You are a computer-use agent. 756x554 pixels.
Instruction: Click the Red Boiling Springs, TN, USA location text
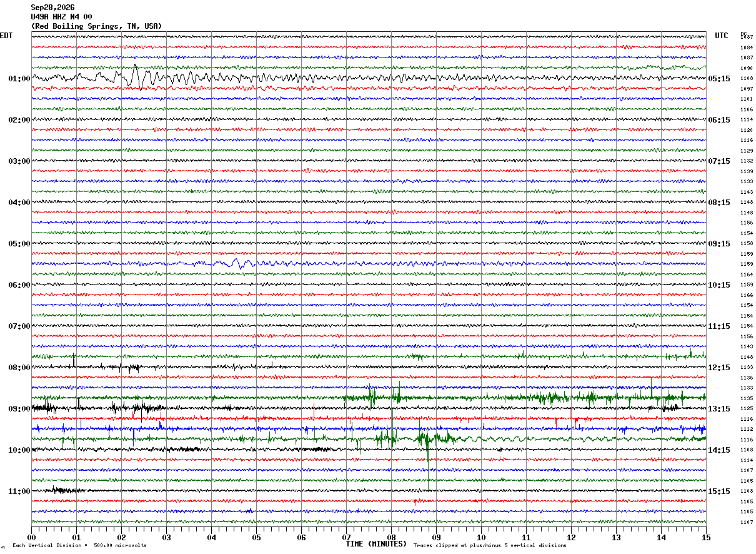[x=96, y=26]
